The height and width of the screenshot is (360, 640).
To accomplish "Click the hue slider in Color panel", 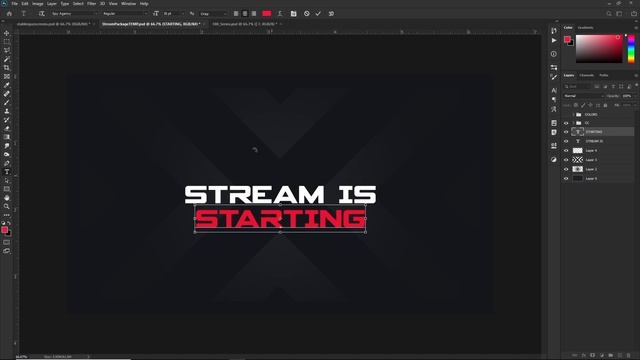I will (x=631, y=49).
